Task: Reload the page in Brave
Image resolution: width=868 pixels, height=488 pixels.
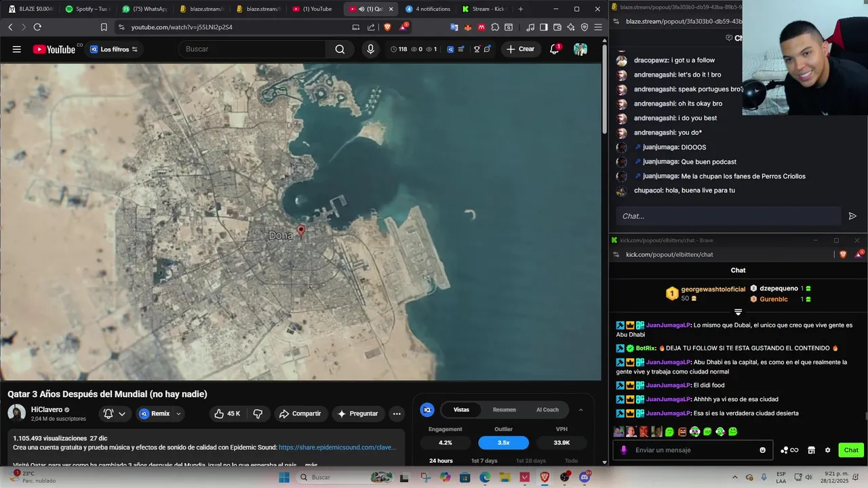Action: (x=37, y=27)
